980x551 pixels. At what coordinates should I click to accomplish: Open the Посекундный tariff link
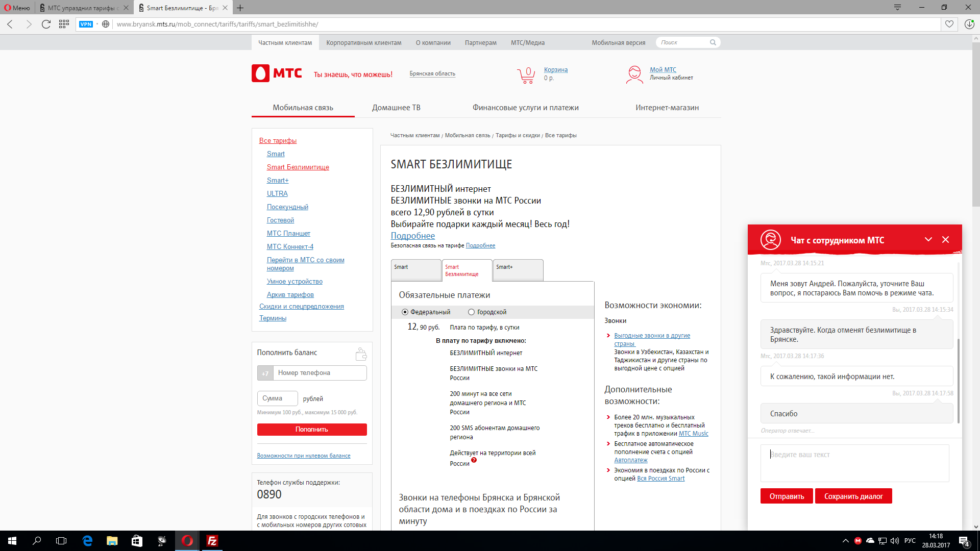pos(287,207)
